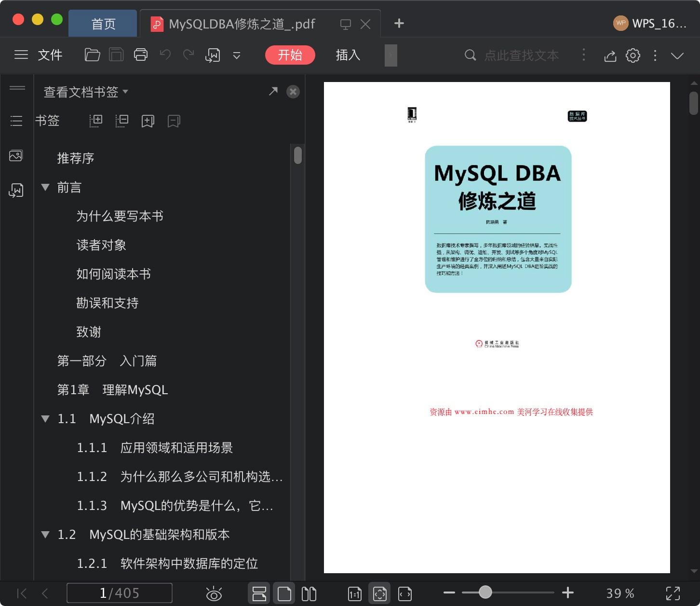This screenshot has height=606, width=700.
Task: Toggle fit page view
Action: [x=380, y=593]
